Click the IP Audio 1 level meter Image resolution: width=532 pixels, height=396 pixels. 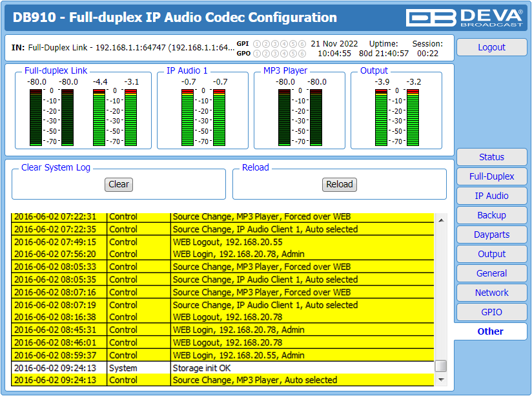pyautogui.click(x=203, y=118)
